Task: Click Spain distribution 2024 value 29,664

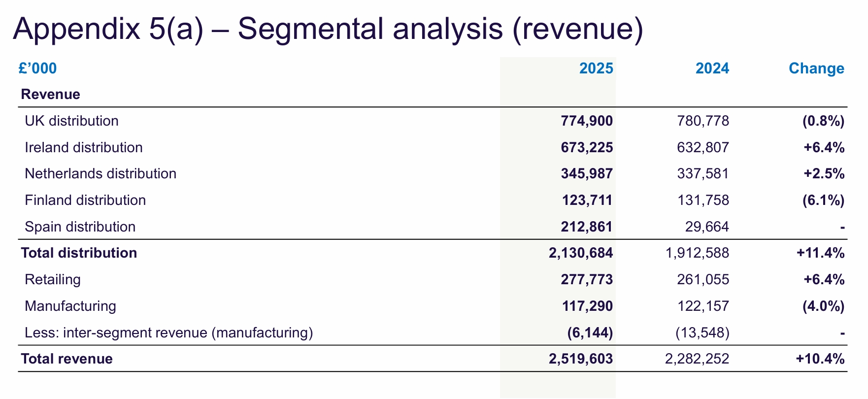Action: point(707,227)
